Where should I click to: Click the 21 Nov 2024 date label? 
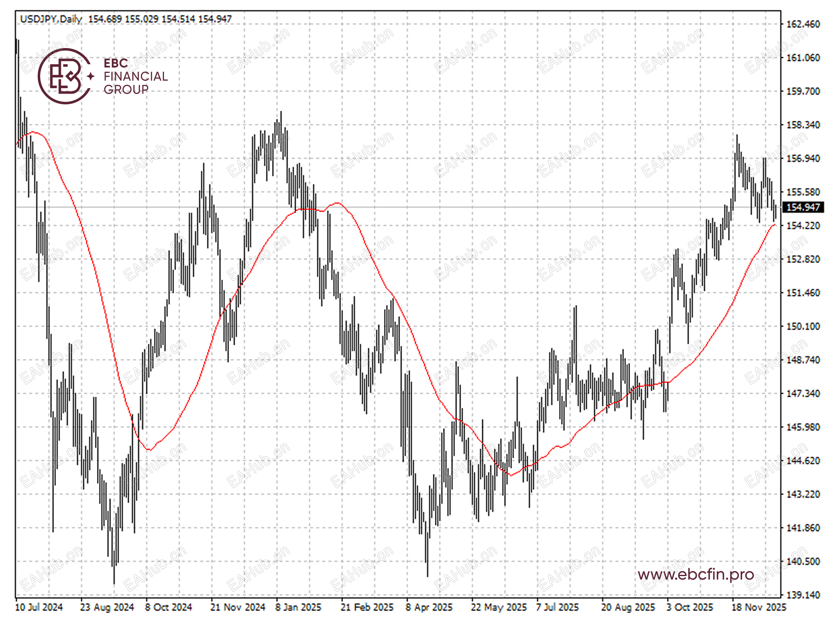(x=238, y=607)
